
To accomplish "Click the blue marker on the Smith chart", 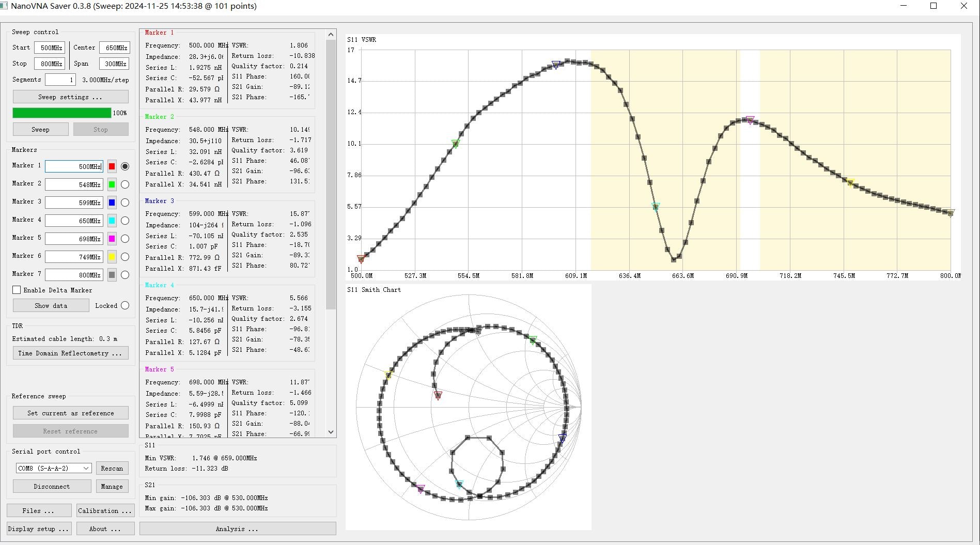I will (x=562, y=438).
